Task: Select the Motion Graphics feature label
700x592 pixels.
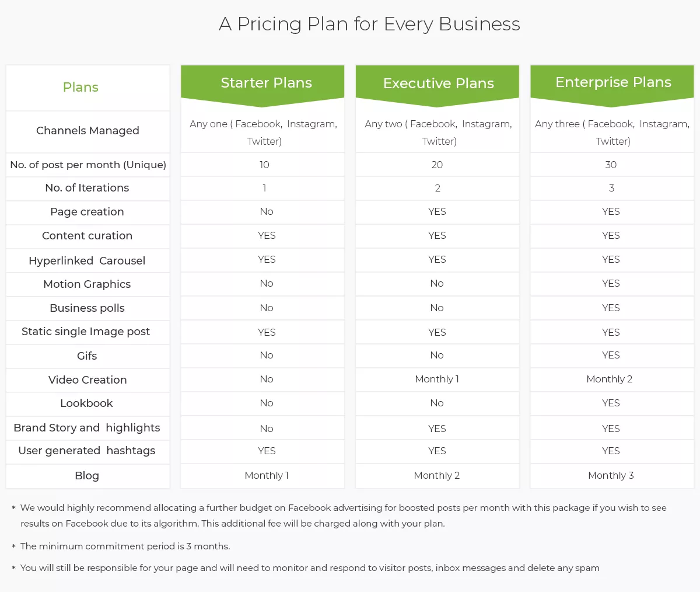Action: [87, 284]
